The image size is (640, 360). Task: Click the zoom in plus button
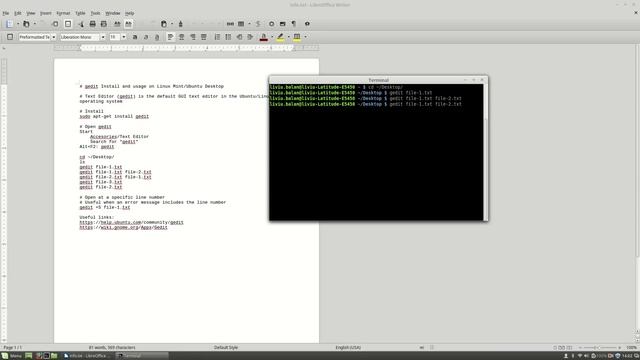620,347
